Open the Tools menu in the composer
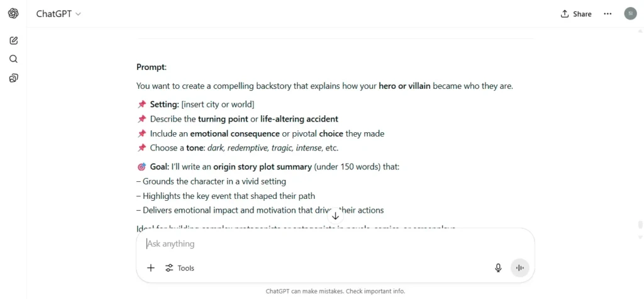The height and width of the screenshot is (299, 644). click(x=179, y=268)
